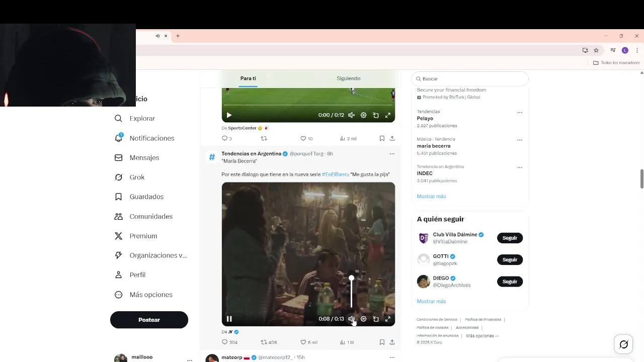The image size is (644, 362).
Task: Expand footer Más opciones menu
Action: [x=482, y=336]
